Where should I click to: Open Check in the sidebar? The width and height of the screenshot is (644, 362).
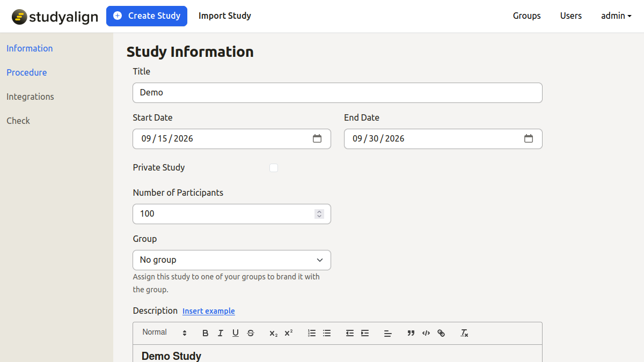18,121
